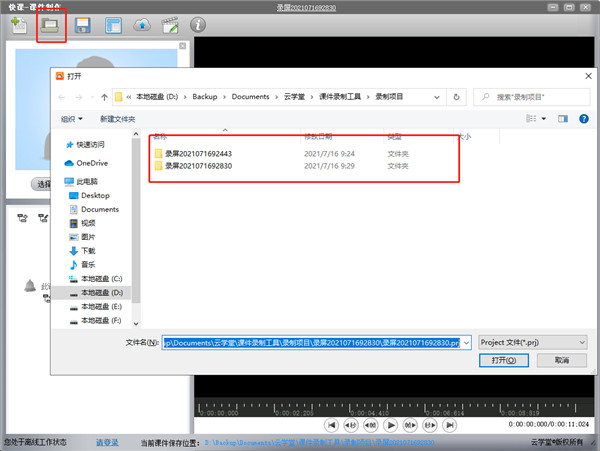
Task: Open the 组织 menu
Action: 72,119
